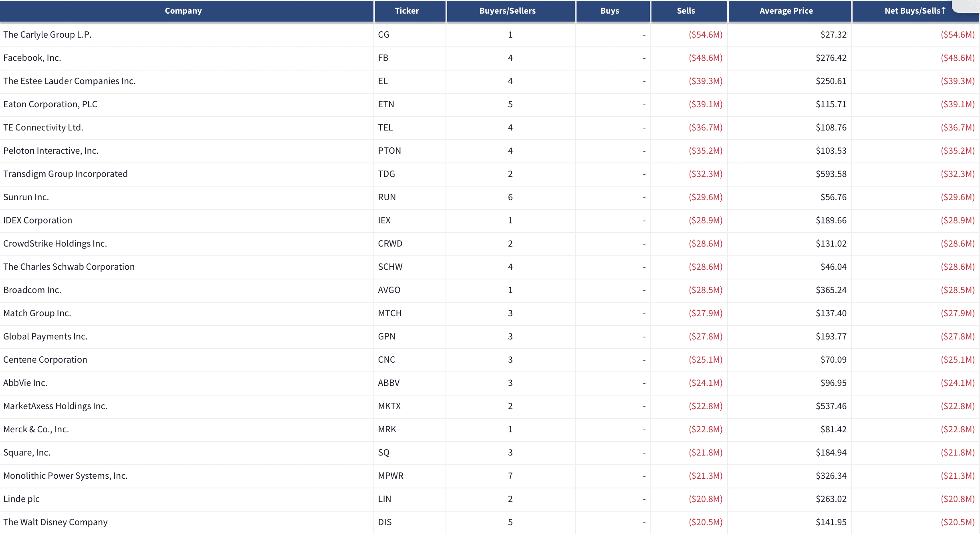Select Match Group Inc. company name
Image resolution: width=980 pixels, height=534 pixels.
[37, 313]
